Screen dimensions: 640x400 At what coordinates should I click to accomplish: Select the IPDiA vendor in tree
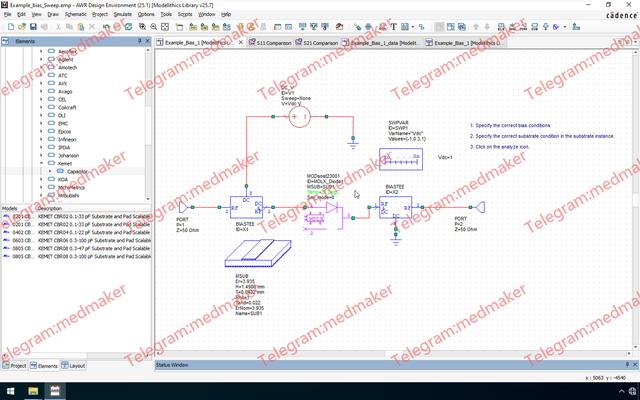coord(64,147)
